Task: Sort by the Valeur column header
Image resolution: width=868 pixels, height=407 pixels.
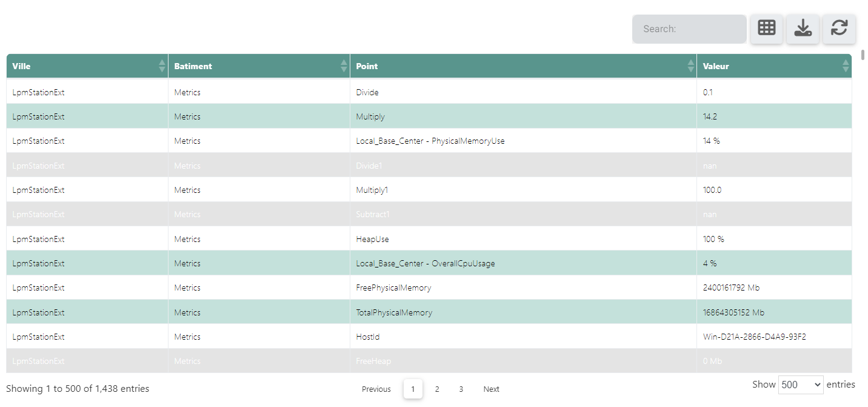Action: (x=774, y=66)
